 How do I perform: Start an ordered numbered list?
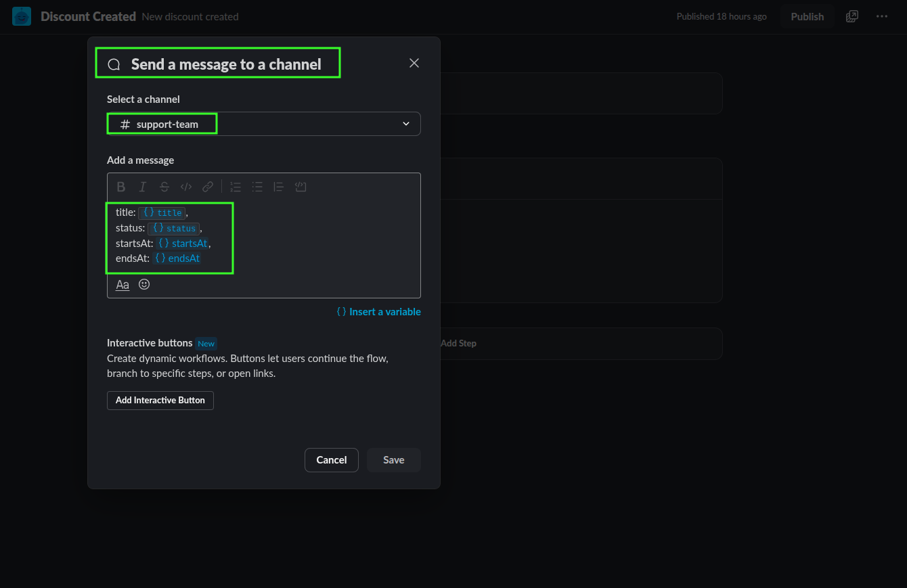click(236, 187)
